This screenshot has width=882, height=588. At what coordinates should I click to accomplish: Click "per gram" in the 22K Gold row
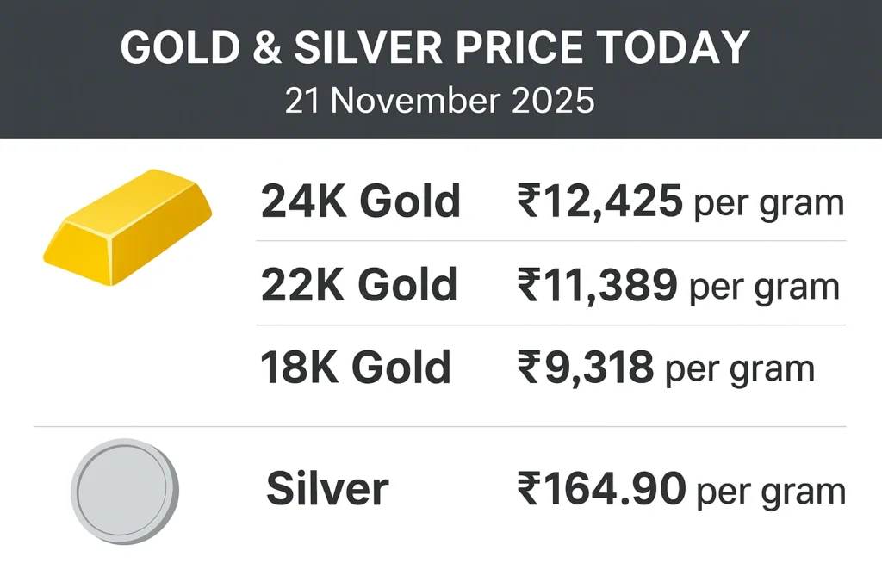coord(765,288)
